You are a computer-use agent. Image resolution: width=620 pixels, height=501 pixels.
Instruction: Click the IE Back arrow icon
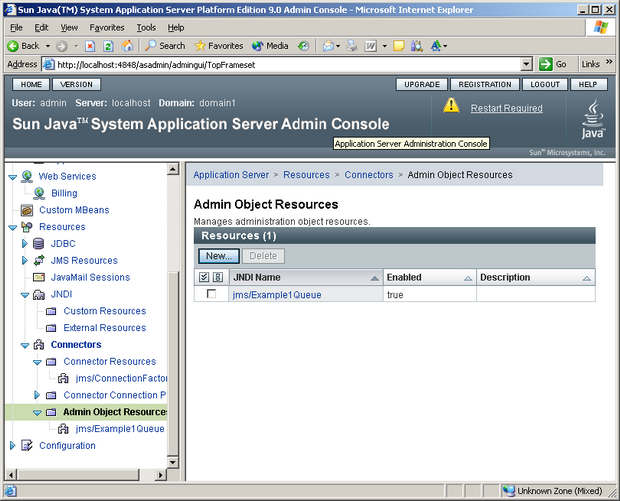tap(13, 46)
